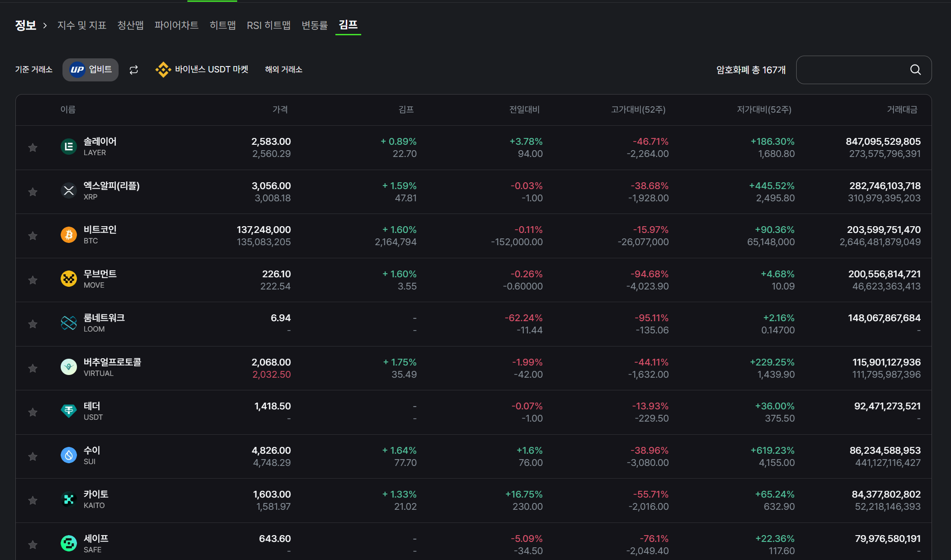The image size is (951, 560).
Task: Toggle favorite star for 비트코인 BTC
Action: (33, 236)
